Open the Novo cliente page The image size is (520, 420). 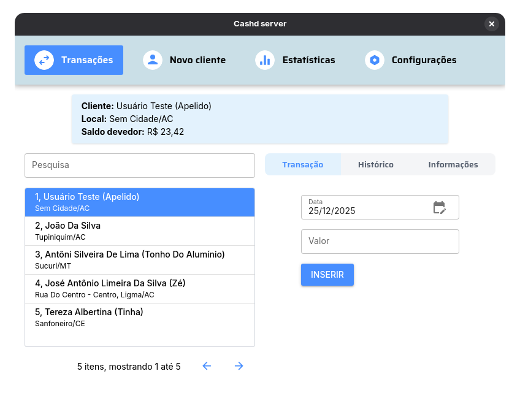click(185, 60)
